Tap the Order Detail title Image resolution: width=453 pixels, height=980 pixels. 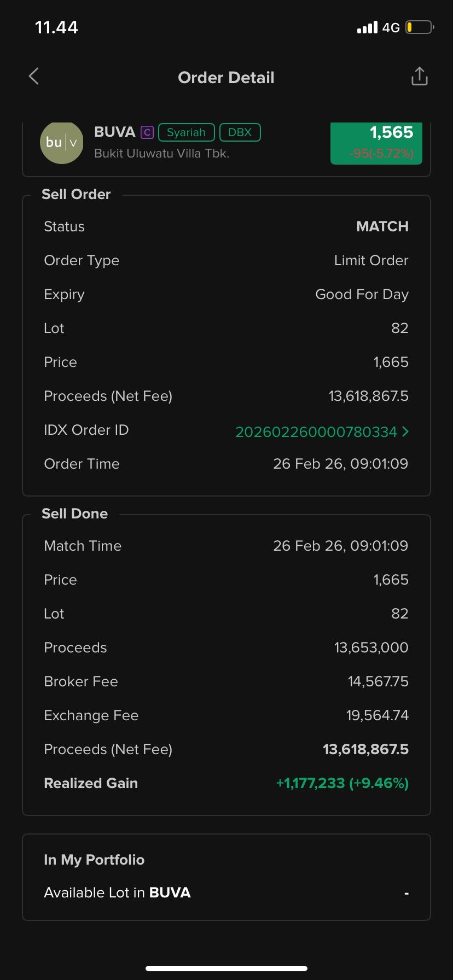pyautogui.click(x=226, y=78)
